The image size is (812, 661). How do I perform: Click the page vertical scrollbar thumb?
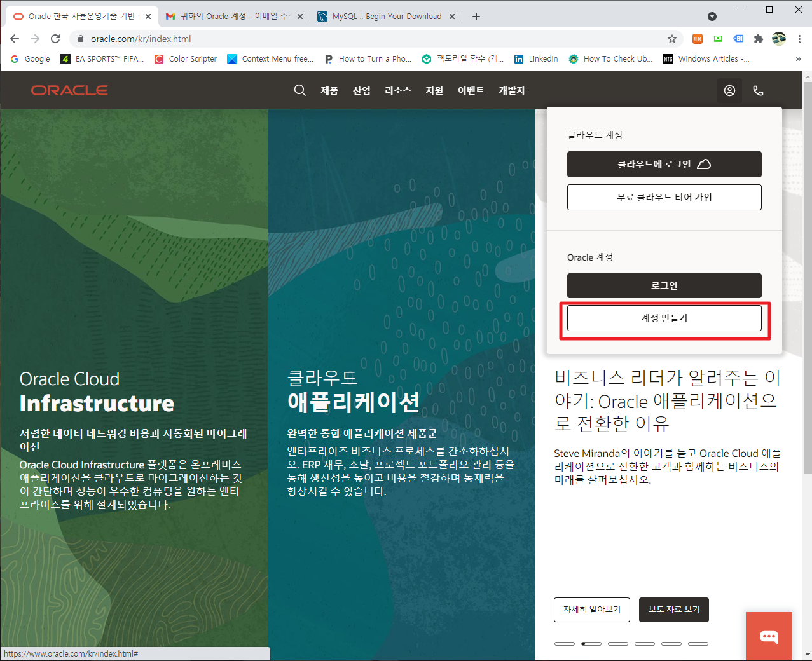coord(808,277)
